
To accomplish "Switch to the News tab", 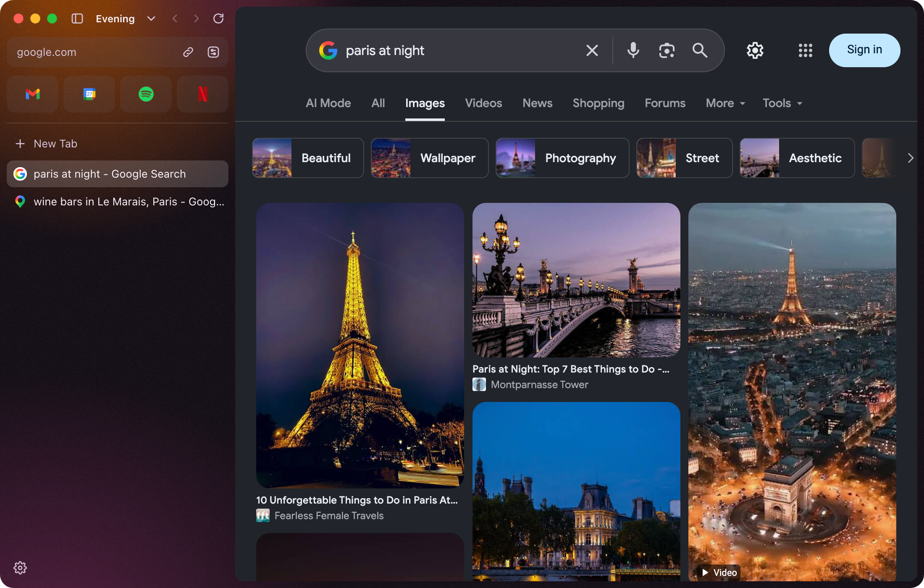I will point(538,103).
